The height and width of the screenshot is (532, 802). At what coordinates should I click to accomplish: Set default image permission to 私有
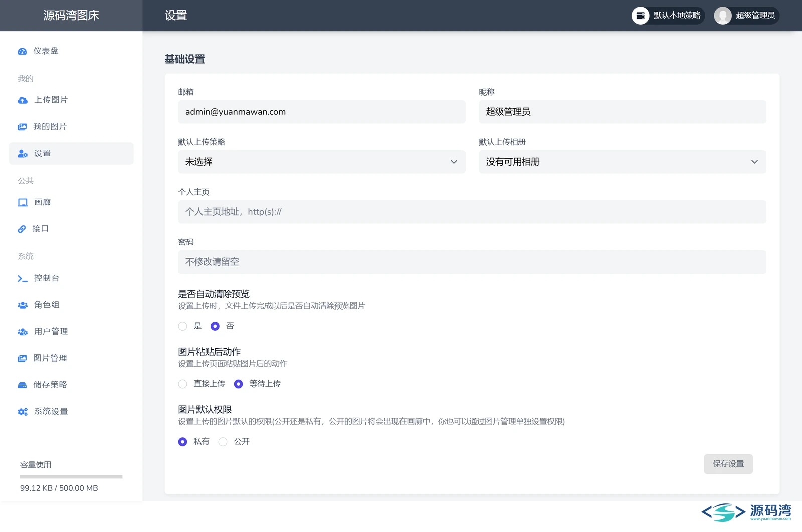tap(182, 442)
